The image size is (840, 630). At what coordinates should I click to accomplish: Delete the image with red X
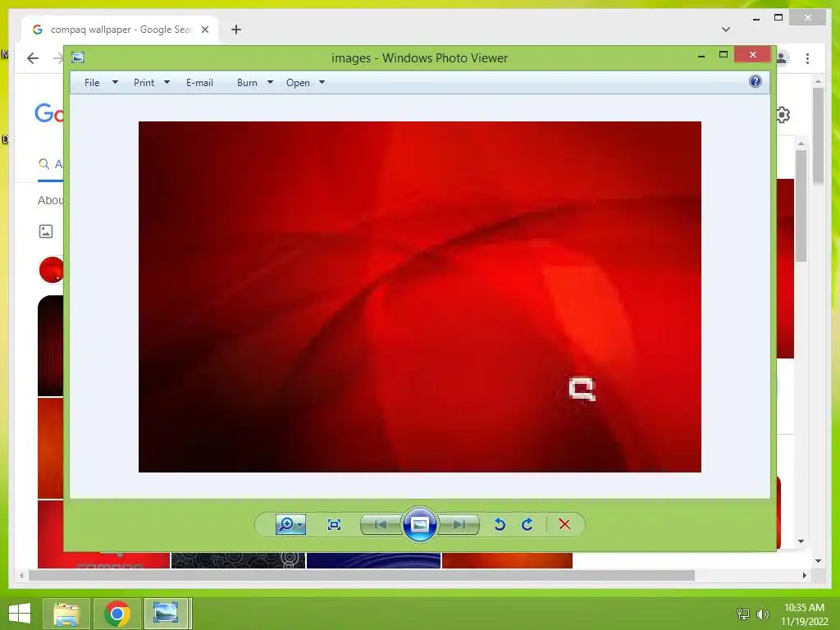(564, 524)
